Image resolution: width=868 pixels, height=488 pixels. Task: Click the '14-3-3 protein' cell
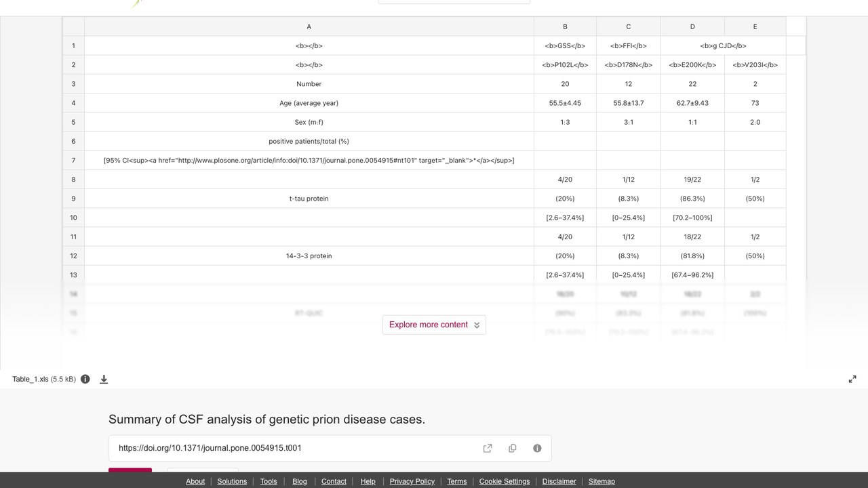[x=309, y=256]
